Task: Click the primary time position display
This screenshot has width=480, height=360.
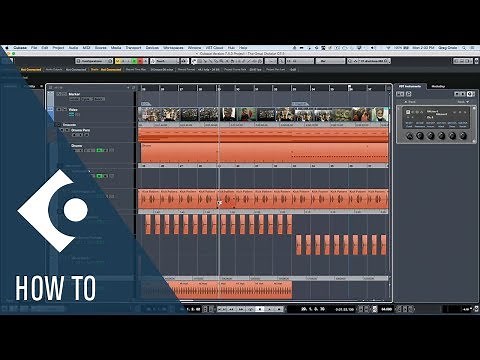Action: [313, 309]
